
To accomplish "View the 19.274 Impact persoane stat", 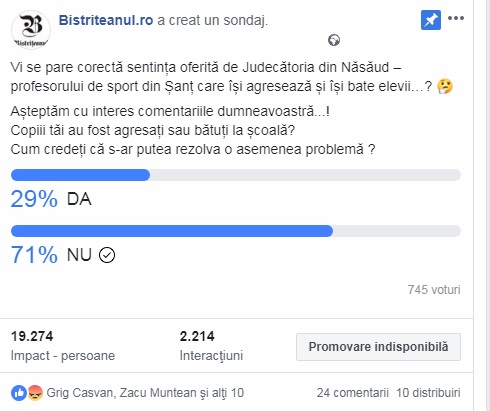I will point(63,346).
